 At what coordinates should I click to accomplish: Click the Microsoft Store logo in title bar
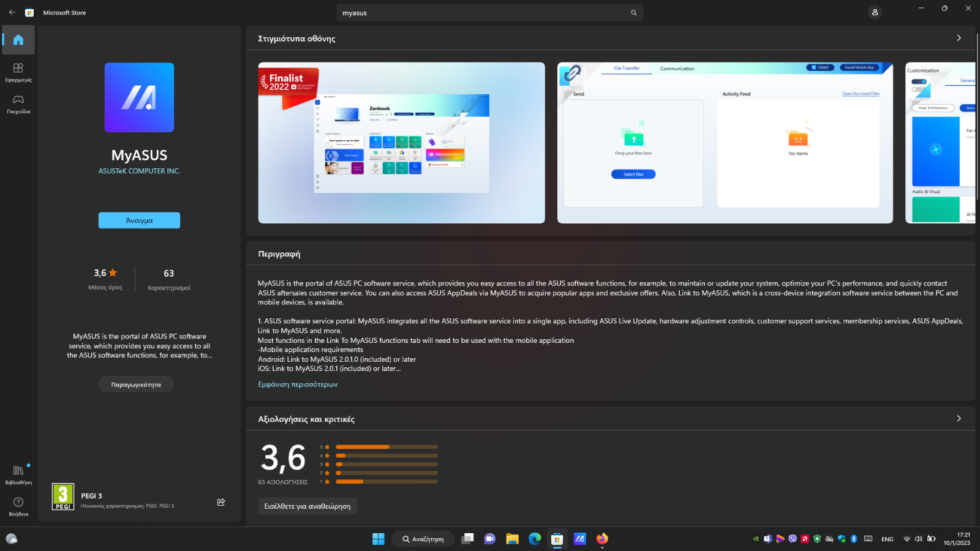pos(29,12)
